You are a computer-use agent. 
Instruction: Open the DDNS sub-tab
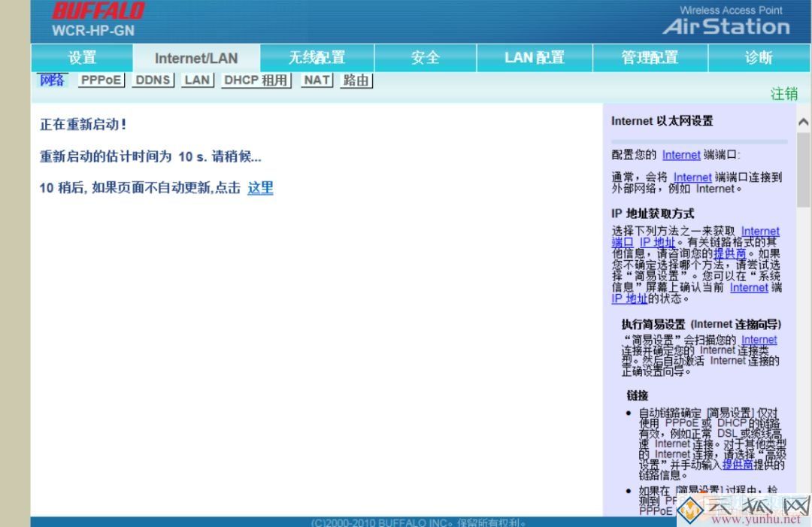tap(153, 80)
